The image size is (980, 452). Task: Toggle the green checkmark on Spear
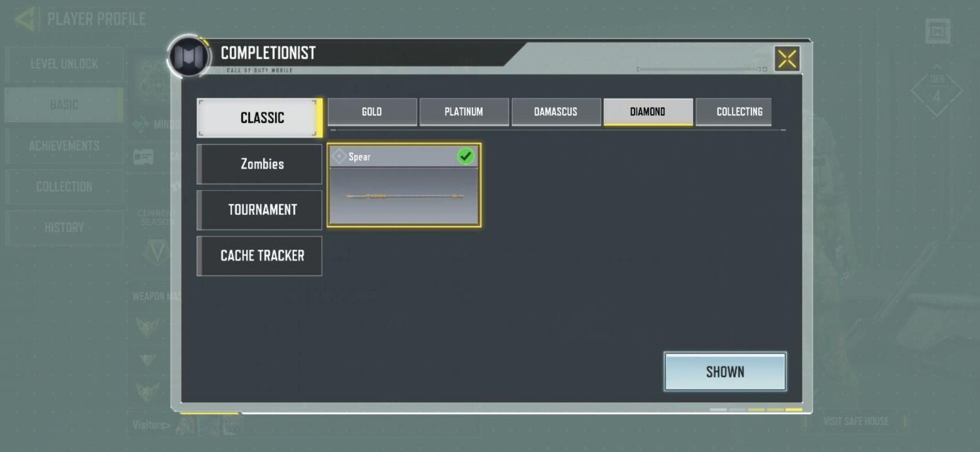[466, 156]
